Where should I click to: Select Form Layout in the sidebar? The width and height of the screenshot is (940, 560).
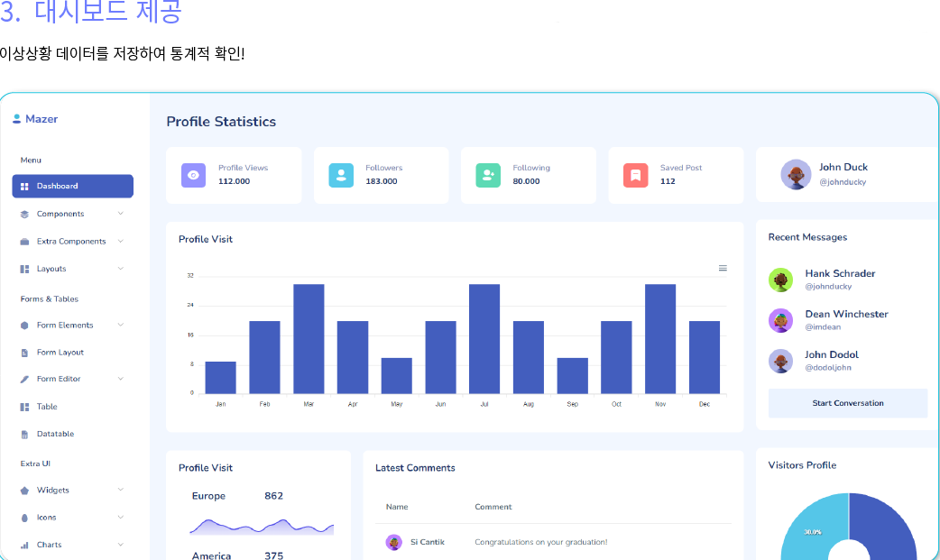coord(72,353)
